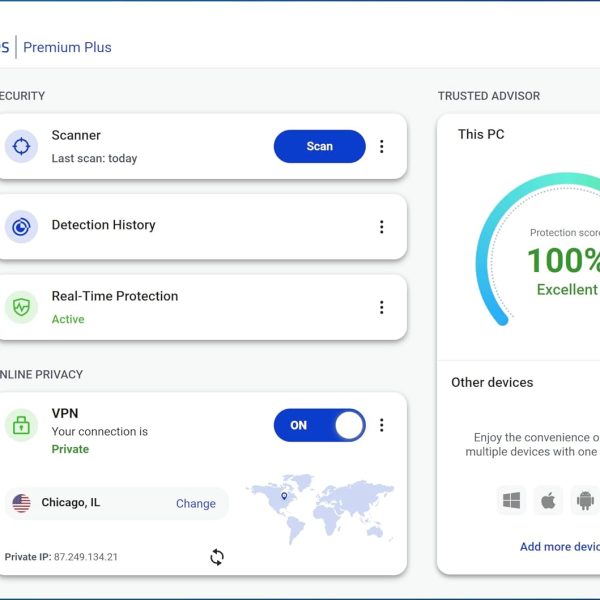Click the Real-Time Protection shield icon

[21, 307]
